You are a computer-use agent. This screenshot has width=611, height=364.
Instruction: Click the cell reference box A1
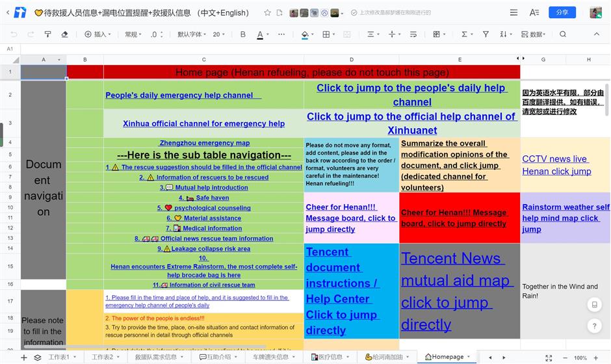click(10, 49)
